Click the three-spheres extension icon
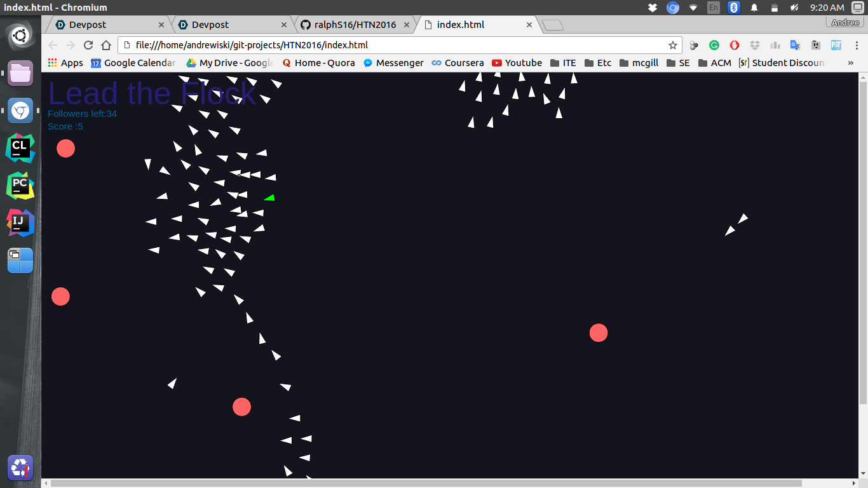The image size is (868, 488). click(x=694, y=45)
